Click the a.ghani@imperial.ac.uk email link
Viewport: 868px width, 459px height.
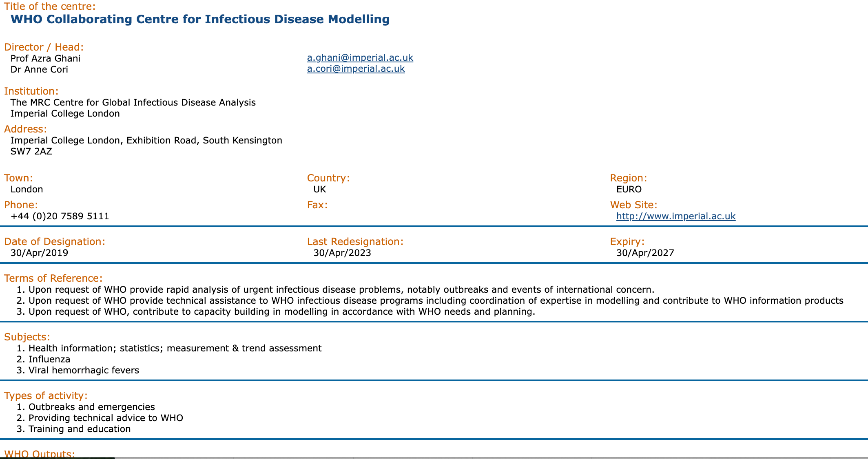pyautogui.click(x=360, y=58)
